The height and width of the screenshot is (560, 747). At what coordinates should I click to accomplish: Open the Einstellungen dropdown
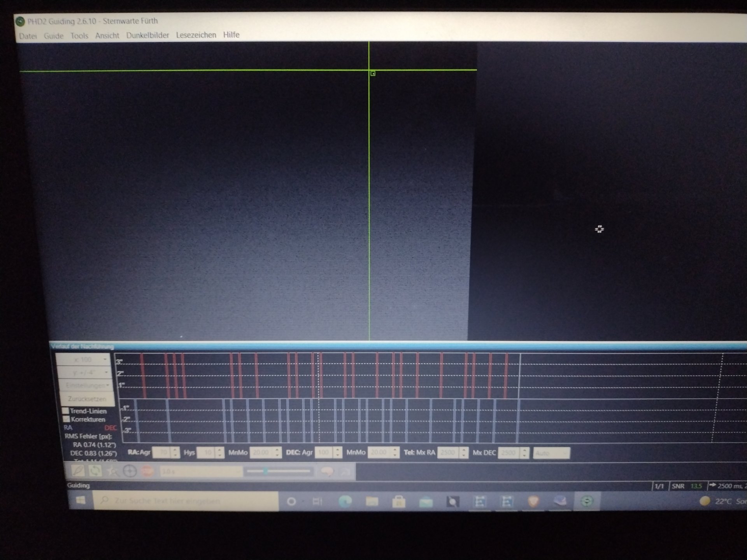86,385
